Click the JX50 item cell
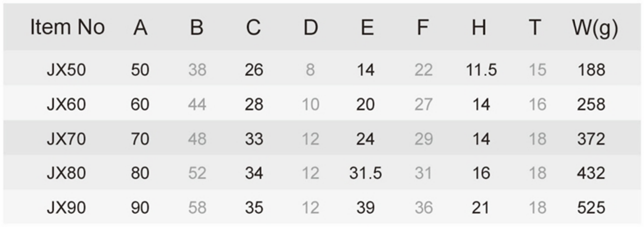Viewport: 644px width, 227px height. 66,70
